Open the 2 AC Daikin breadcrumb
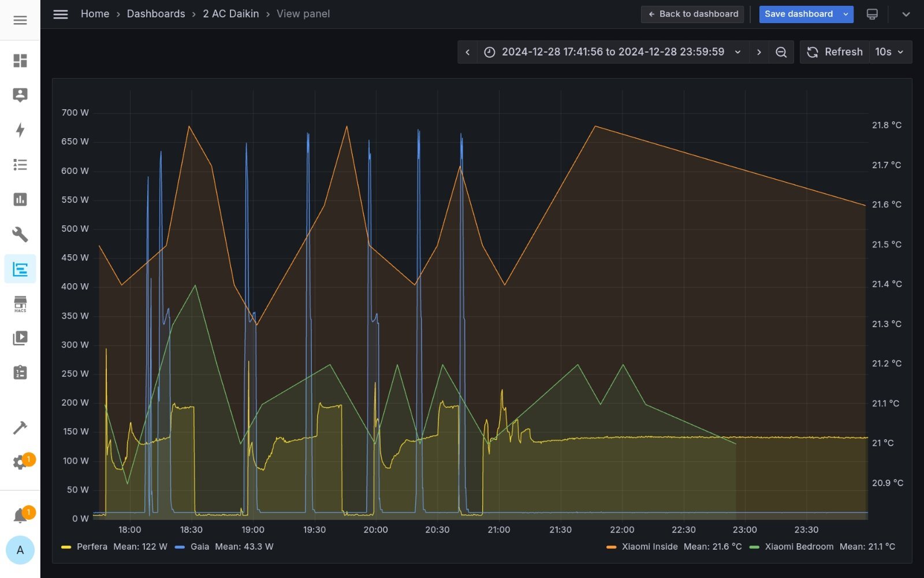 pos(230,14)
